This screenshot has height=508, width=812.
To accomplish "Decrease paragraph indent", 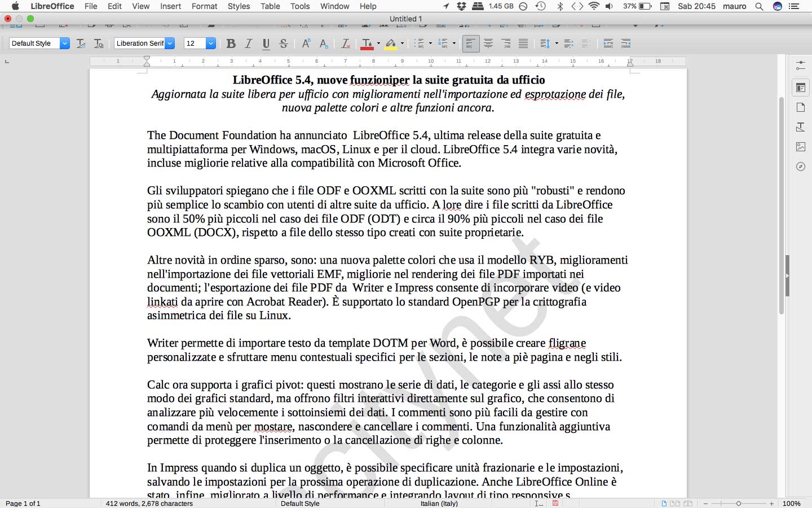I will click(625, 43).
